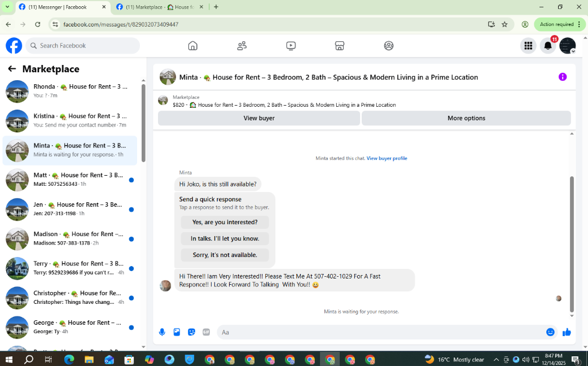Open Madison conversation 507-383-1378
This screenshot has width=588, height=366.
point(70,239)
